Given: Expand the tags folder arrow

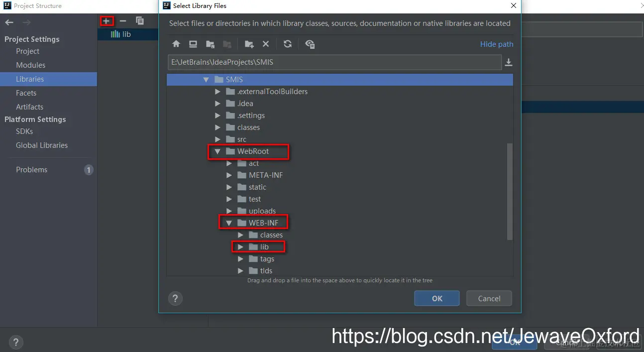Looking at the screenshot, I should point(240,259).
